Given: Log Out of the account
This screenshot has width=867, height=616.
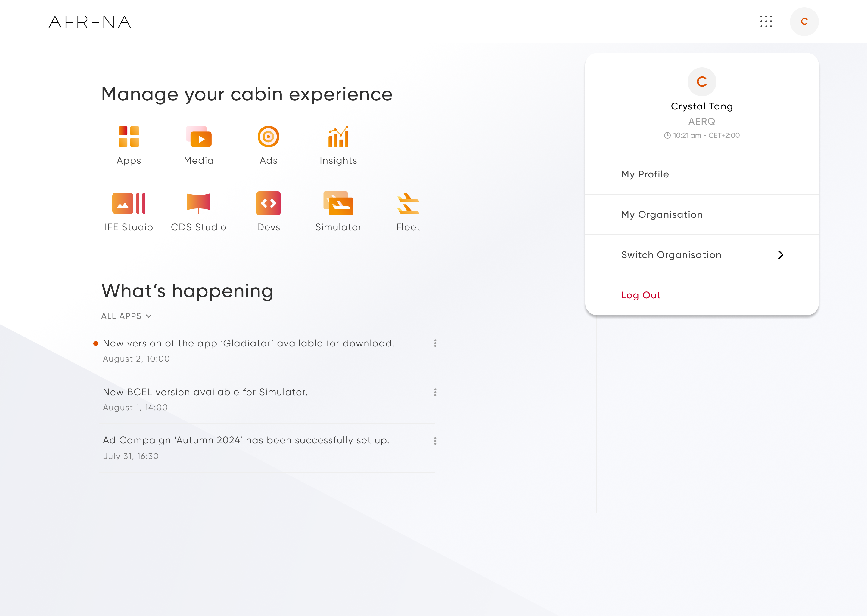Looking at the screenshot, I should coord(641,295).
